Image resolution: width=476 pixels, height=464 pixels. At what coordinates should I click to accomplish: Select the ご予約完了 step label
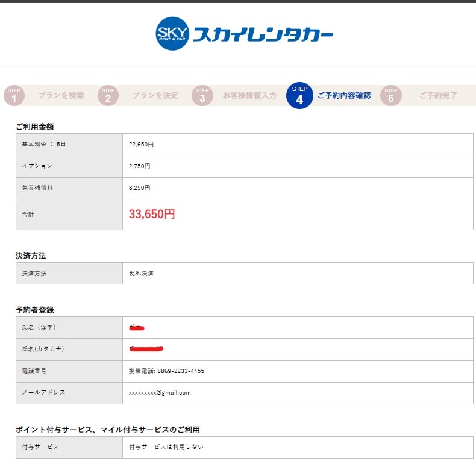(x=438, y=95)
